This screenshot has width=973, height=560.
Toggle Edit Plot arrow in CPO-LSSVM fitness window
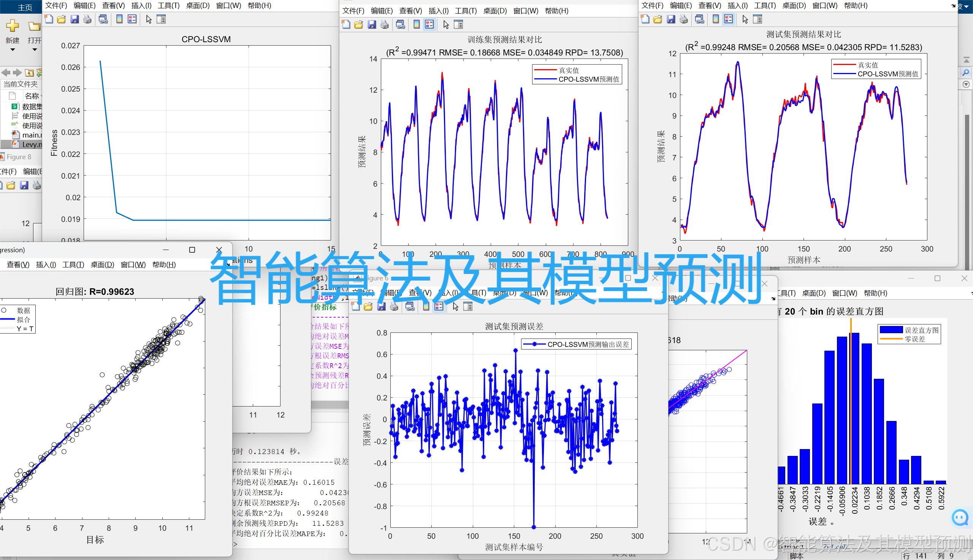(x=149, y=19)
